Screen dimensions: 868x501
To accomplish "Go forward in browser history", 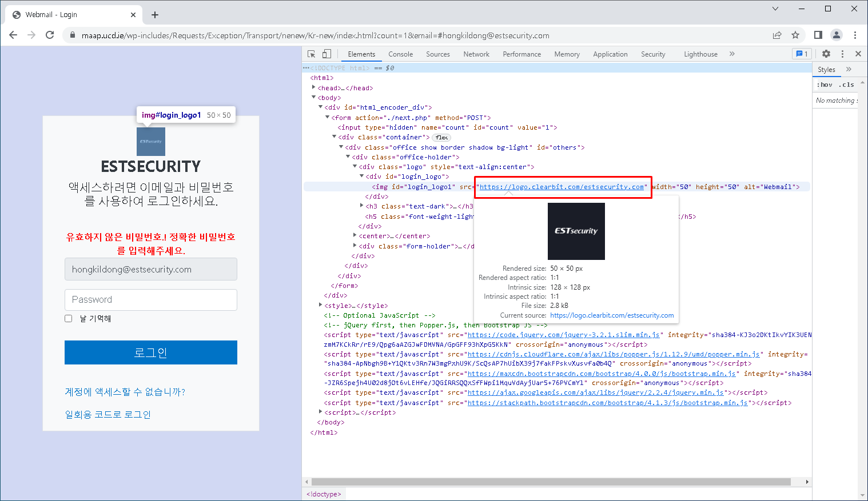I will pyautogui.click(x=31, y=35).
